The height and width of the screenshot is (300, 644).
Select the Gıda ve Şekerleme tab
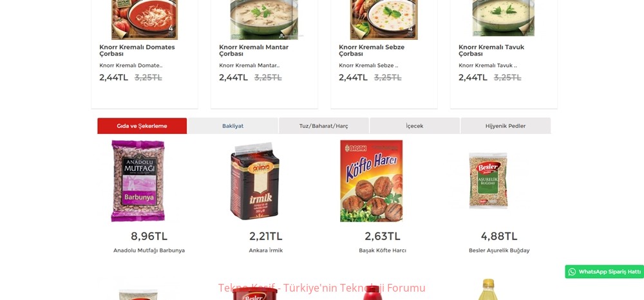point(142,126)
